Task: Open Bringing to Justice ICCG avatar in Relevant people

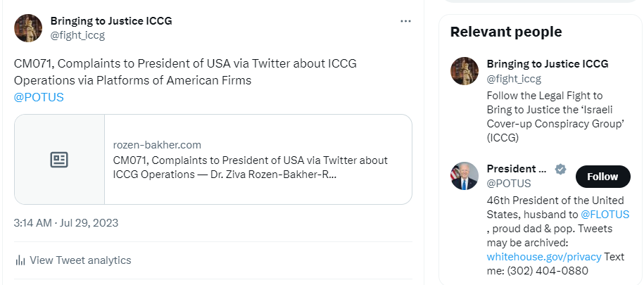Action: pos(465,71)
